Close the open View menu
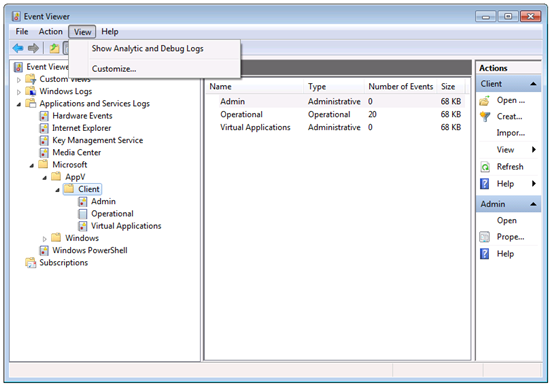This screenshot has height=390, width=560. (x=82, y=32)
